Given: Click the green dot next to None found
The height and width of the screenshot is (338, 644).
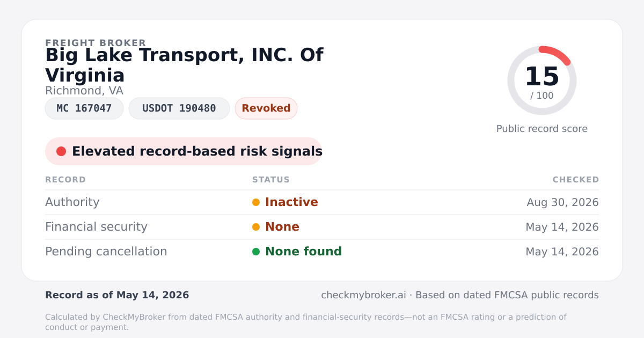Looking at the screenshot, I should coord(256,252).
